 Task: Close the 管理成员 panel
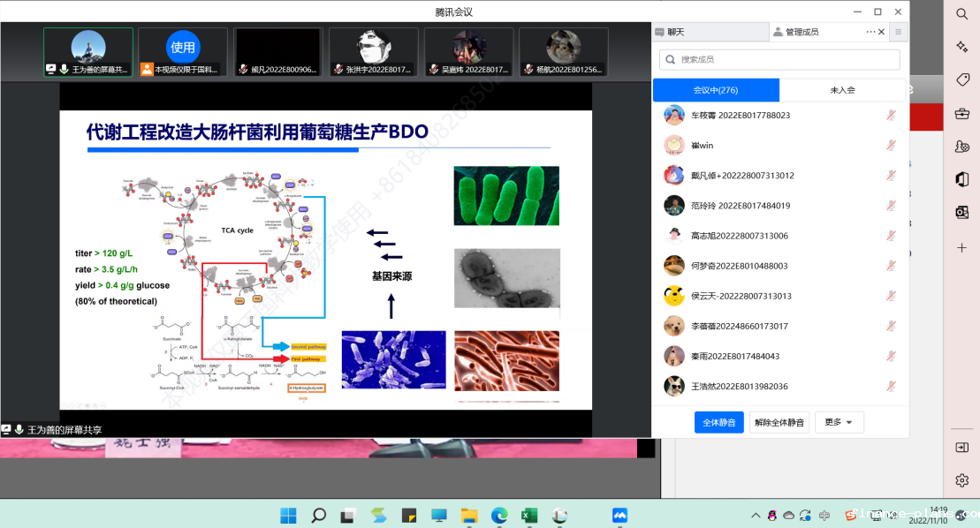(881, 32)
